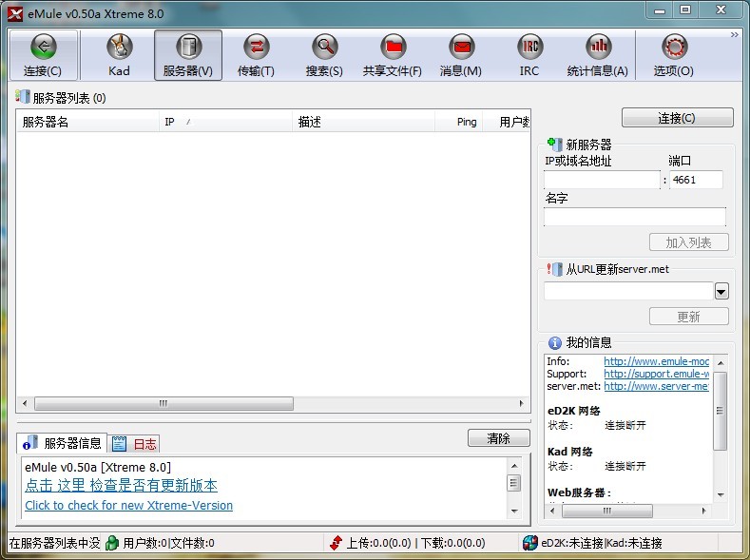Click the port field showing 4661
The width and height of the screenshot is (750, 560).
696,180
